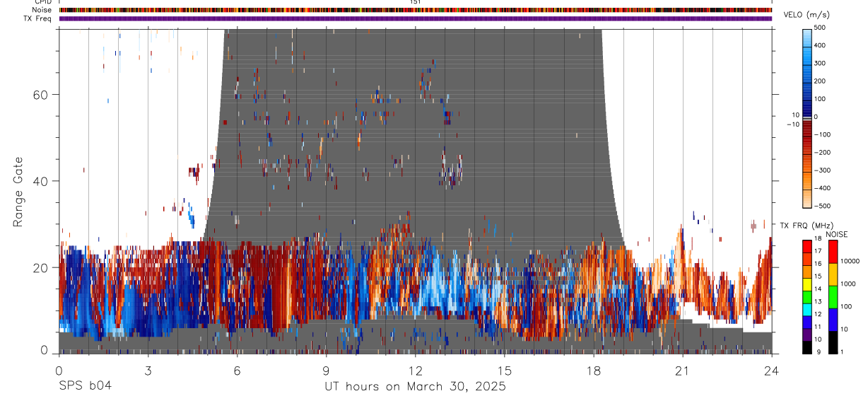The height and width of the screenshot is (401, 868).
Task: Click the x-axis hour label 21
Action: pyautogui.click(x=682, y=370)
